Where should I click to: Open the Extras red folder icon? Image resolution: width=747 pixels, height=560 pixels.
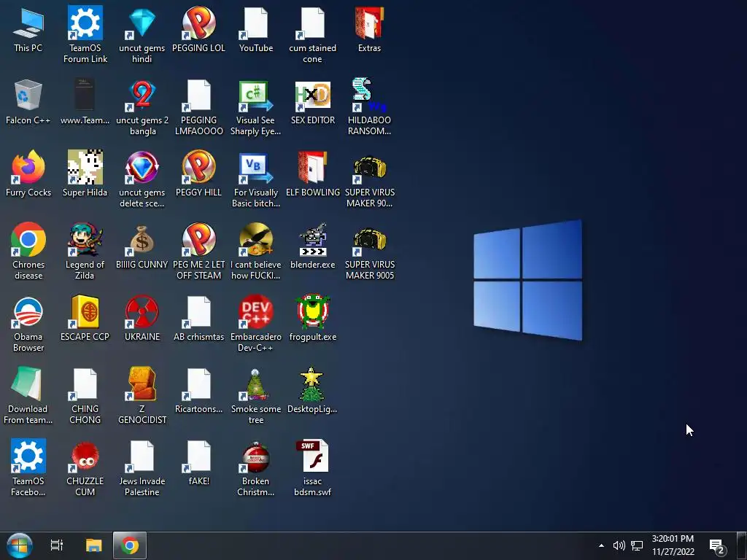[x=369, y=29]
